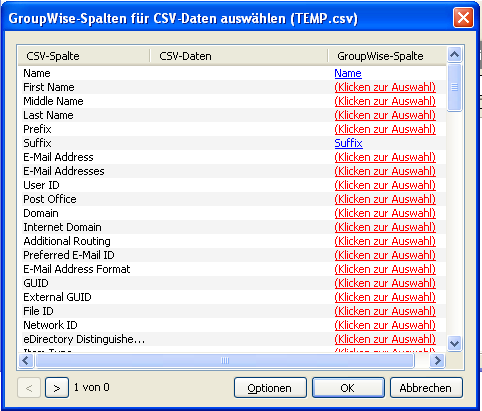The width and height of the screenshot is (482, 411).
Task: Select the External GUID CSV column entry
Action: click(x=57, y=297)
